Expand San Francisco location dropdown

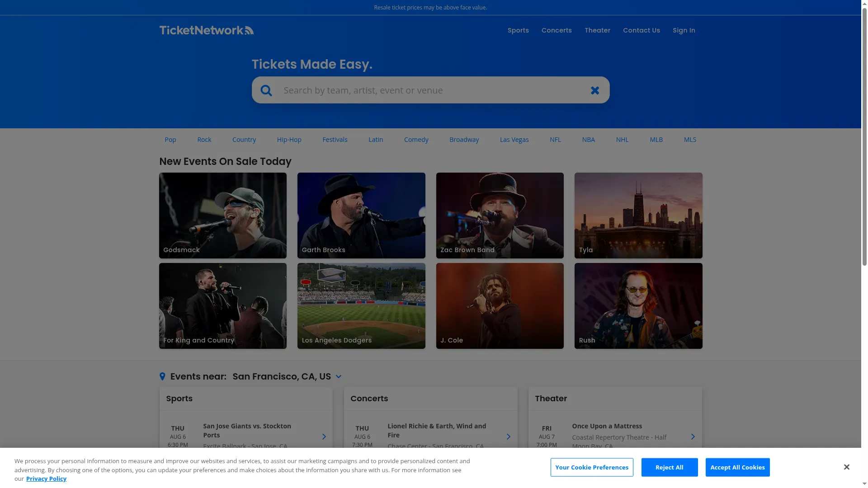point(338,376)
